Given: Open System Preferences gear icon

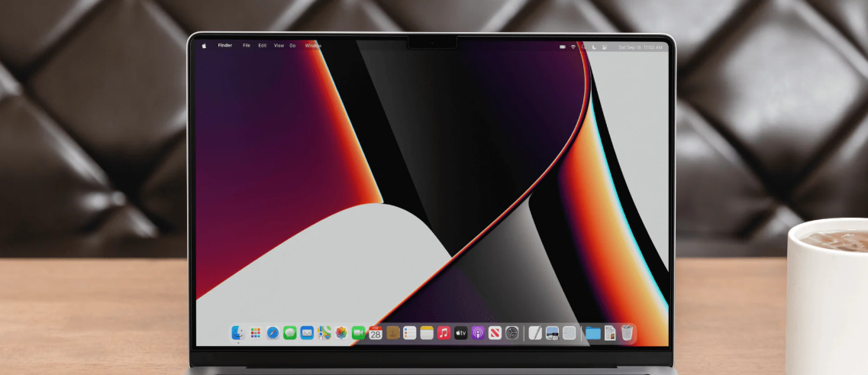Looking at the screenshot, I should click(512, 332).
